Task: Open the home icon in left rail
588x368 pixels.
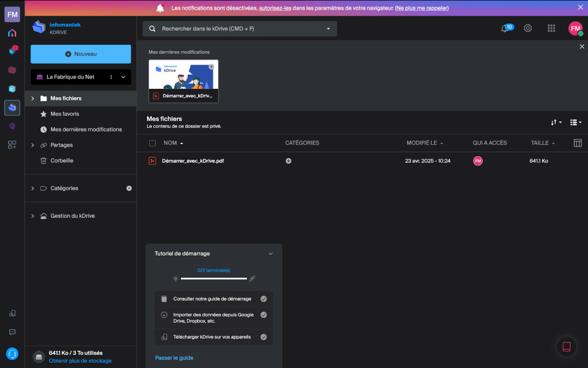Action: tap(12, 33)
